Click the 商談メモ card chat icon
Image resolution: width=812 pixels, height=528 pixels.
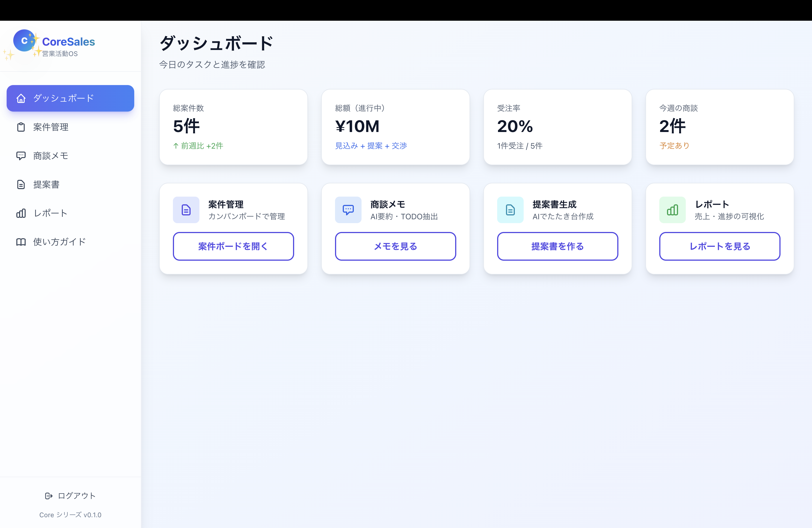tap(348, 210)
